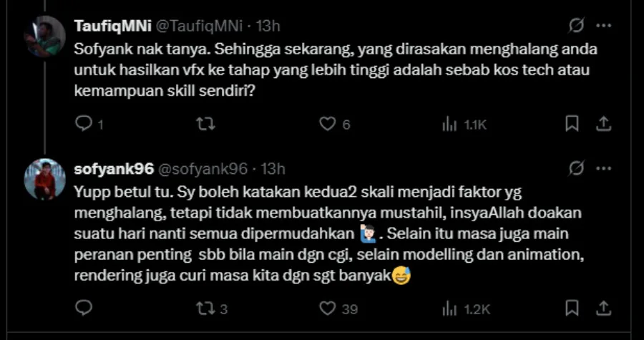Reply to TaufiqMNi's tweet
644x340 pixels.
(x=84, y=124)
